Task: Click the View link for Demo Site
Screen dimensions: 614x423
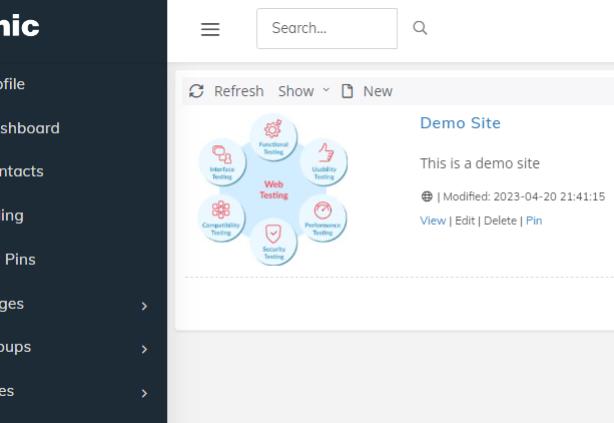Action: coord(432,221)
